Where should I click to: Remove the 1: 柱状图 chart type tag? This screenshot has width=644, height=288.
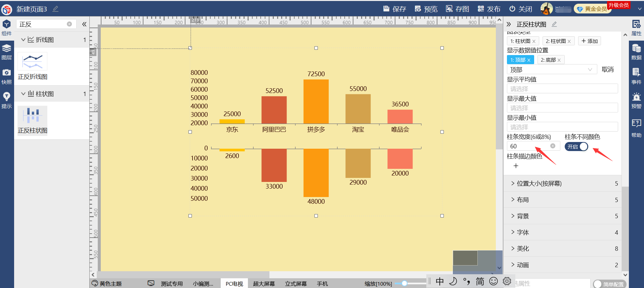pyautogui.click(x=534, y=41)
